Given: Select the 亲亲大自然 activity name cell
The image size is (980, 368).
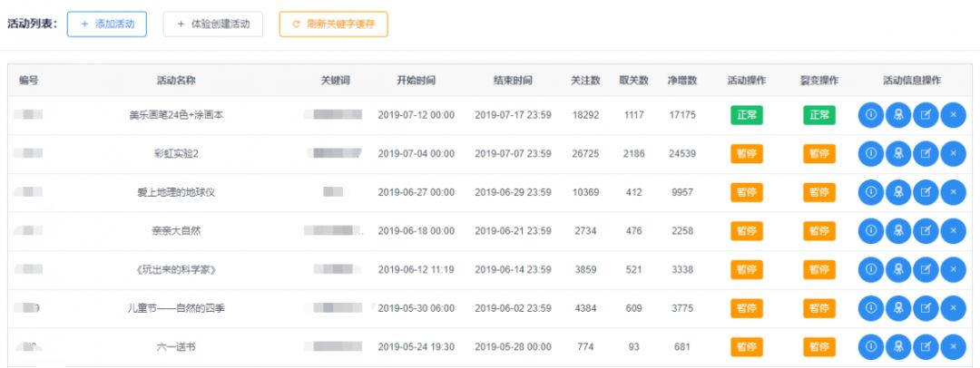Looking at the screenshot, I should 176,231.
